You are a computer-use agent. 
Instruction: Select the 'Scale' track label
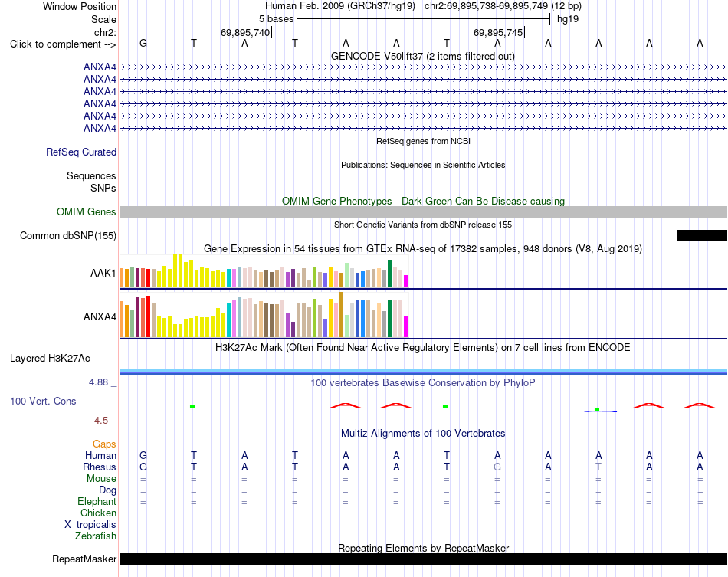click(103, 19)
